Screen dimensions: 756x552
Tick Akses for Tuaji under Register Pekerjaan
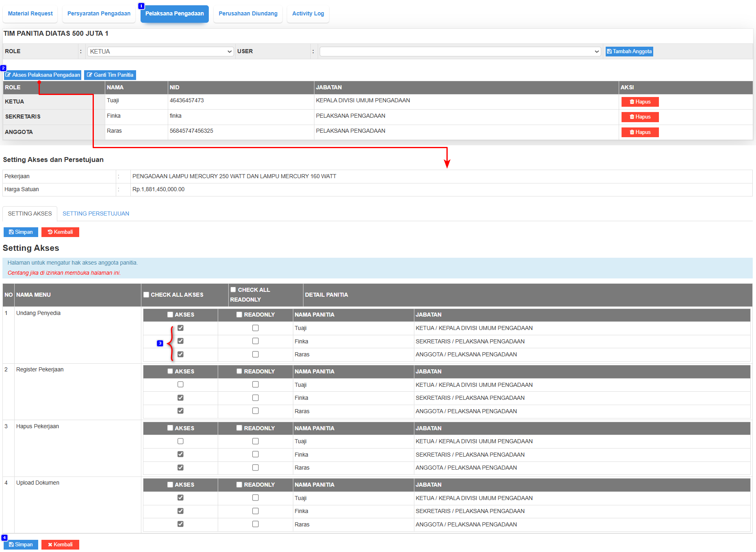(x=180, y=385)
